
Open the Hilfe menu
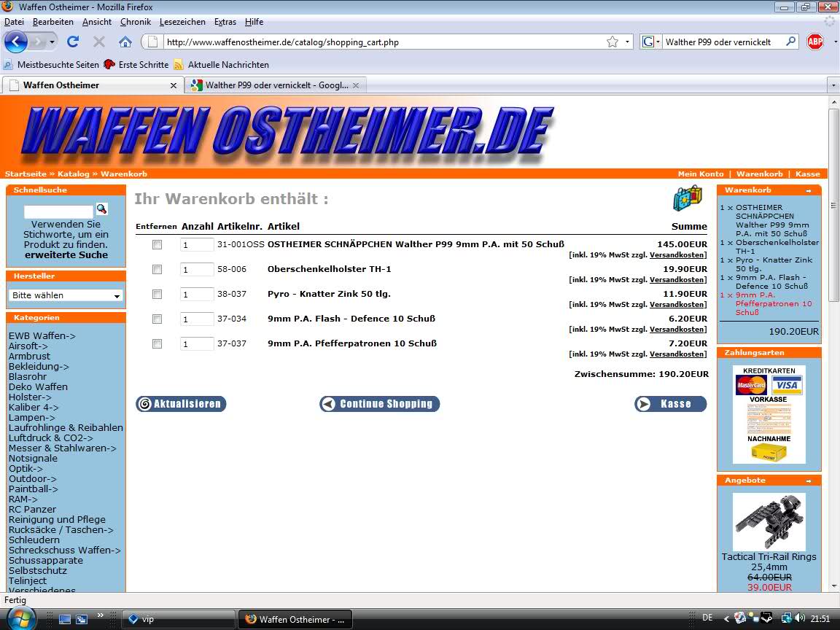(x=254, y=22)
